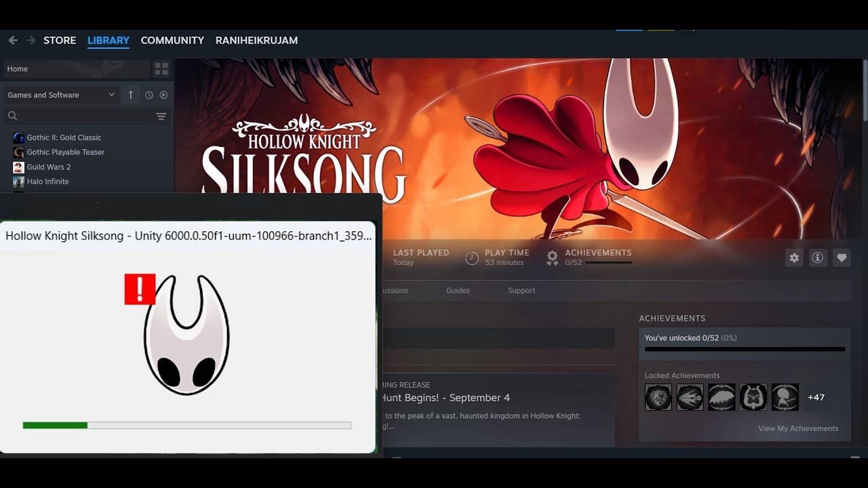The width and height of the screenshot is (868, 488).
Task: Click the Unity loading progress bar
Action: pyautogui.click(x=186, y=426)
